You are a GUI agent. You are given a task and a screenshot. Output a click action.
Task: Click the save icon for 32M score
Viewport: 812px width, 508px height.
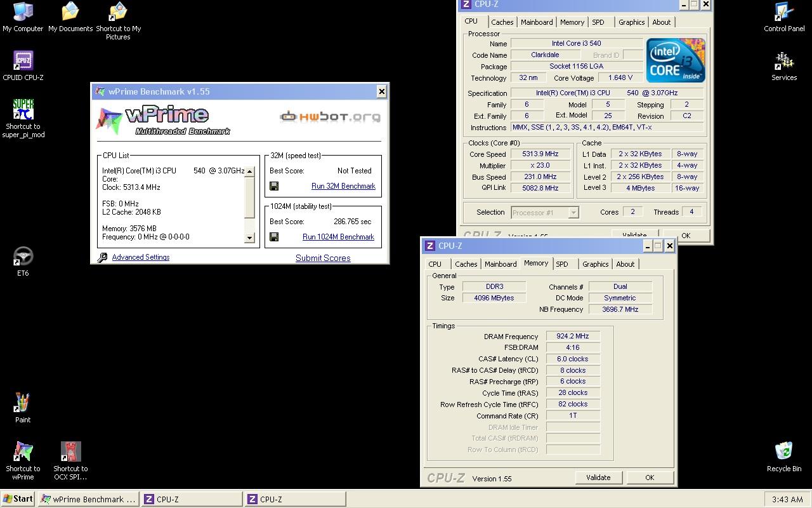pyautogui.click(x=274, y=186)
